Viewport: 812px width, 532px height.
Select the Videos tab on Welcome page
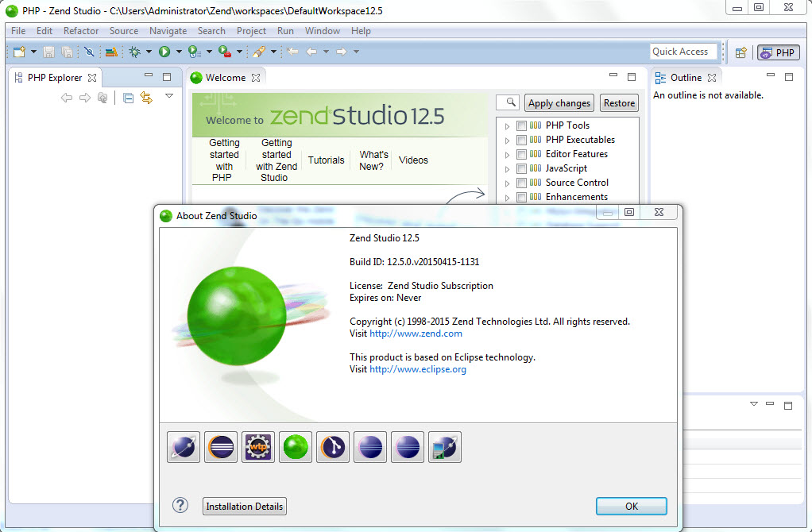(413, 160)
